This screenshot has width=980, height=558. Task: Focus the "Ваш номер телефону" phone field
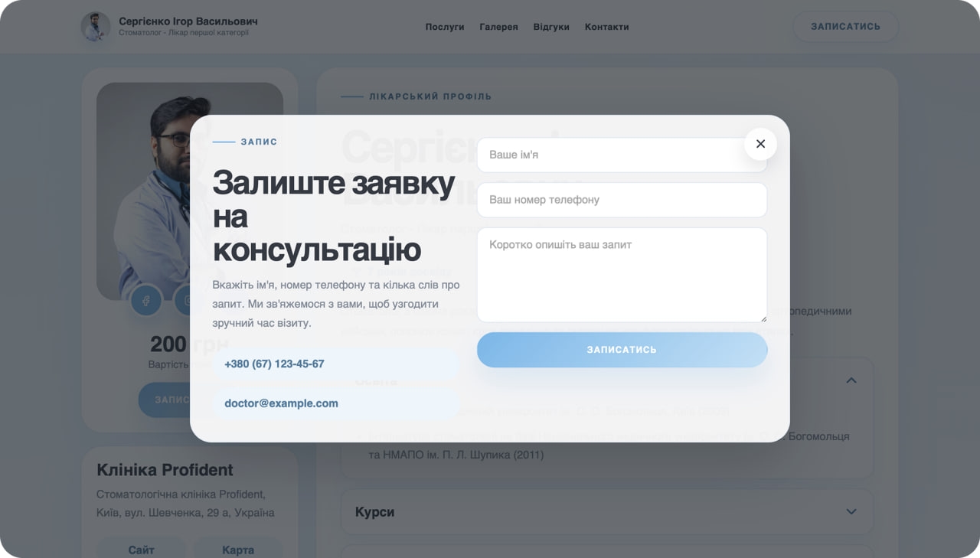click(622, 200)
